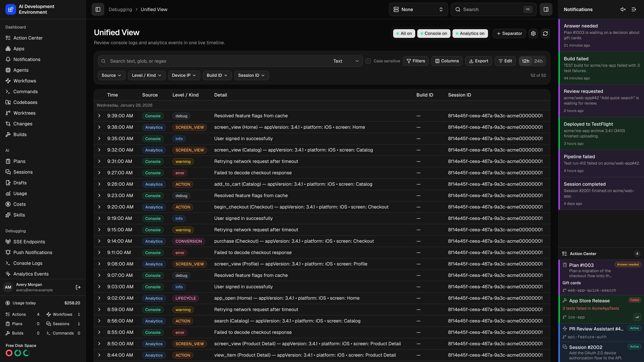
Task: Expand the 9:14:00 AM purchase row
Action: coord(99,241)
